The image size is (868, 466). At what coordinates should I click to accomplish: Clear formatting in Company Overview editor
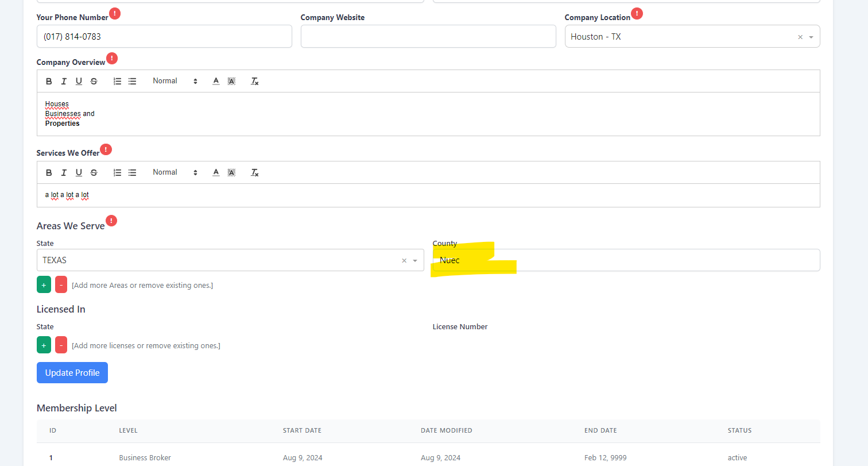pos(255,82)
